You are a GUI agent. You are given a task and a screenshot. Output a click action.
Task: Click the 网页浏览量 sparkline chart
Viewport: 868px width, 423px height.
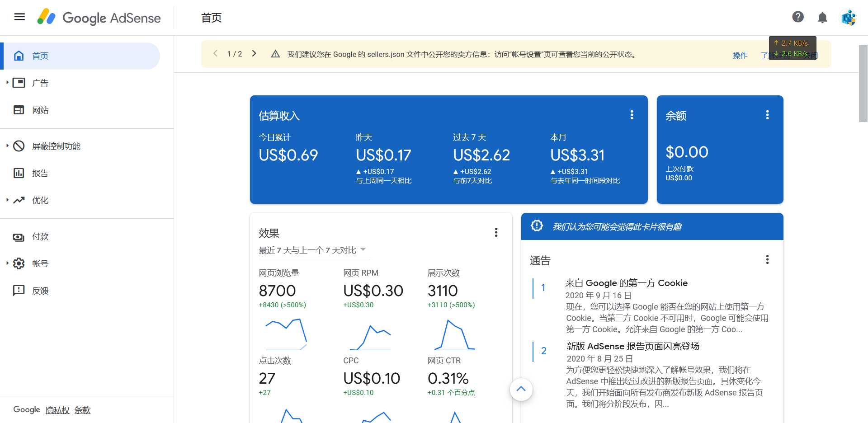(286, 334)
